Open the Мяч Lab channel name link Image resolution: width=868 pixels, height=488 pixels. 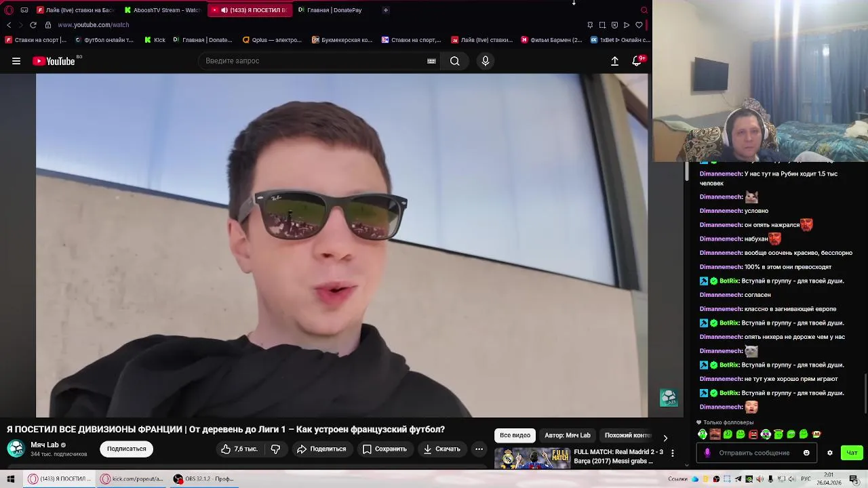point(45,445)
